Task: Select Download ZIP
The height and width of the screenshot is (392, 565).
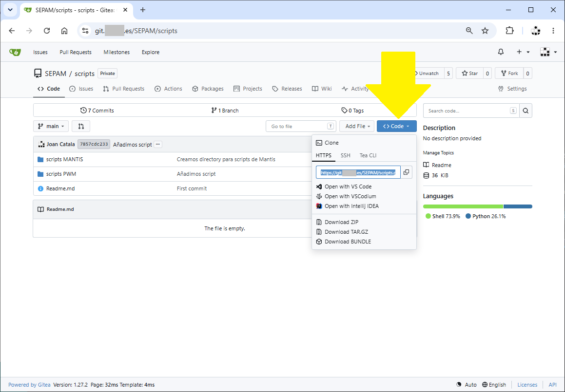Action: 364,222
